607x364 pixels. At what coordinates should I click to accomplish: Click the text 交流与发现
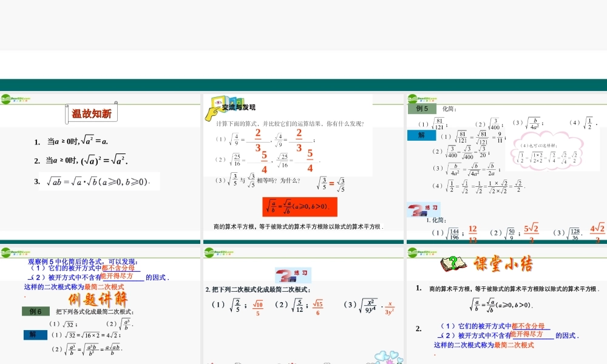(x=239, y=107)
